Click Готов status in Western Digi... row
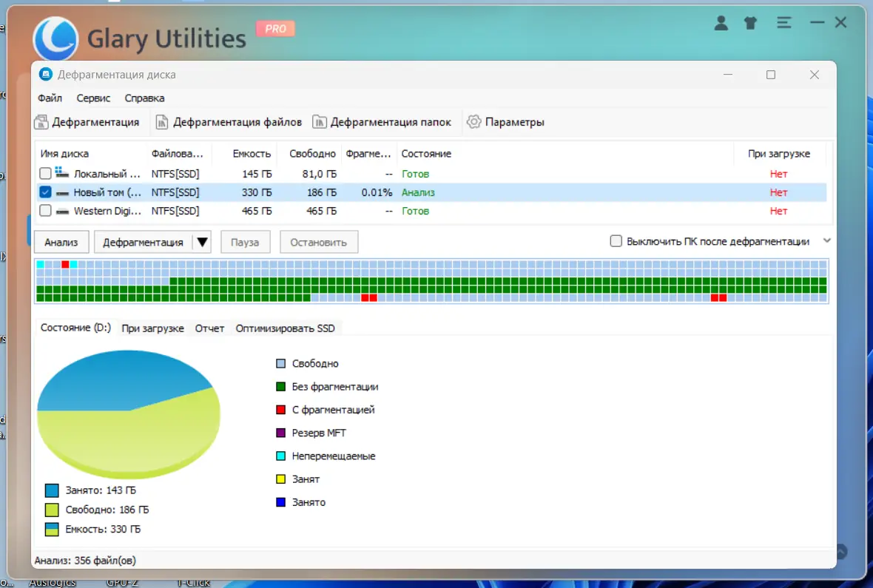This screenshot has height=588, width=873. (415, 211)
